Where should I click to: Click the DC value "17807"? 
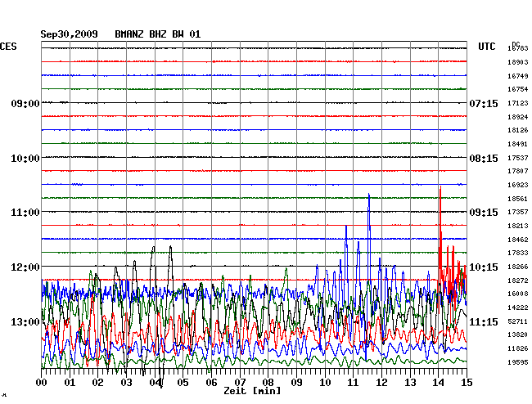(518, 171)
